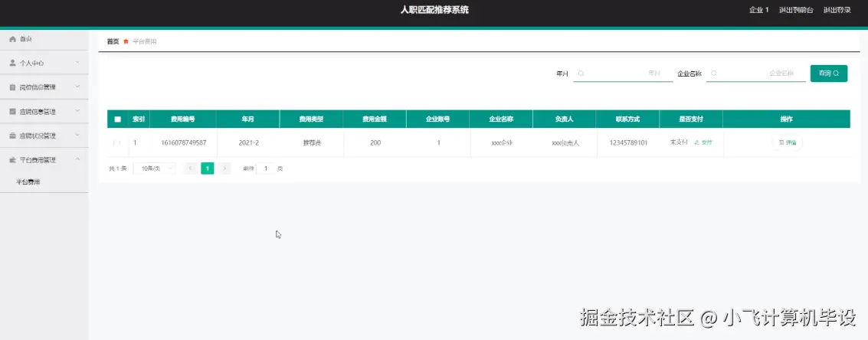Collapse the 平台费用管理 sidebar menu
This screenshot has height=340, width=868.
coord(44,160)
